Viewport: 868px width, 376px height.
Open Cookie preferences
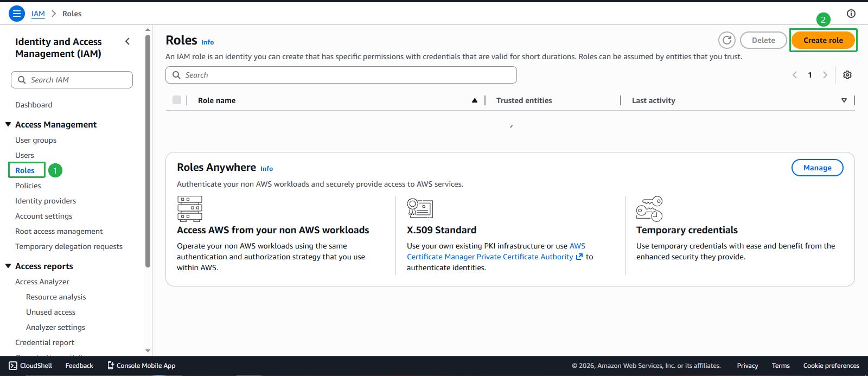(x=831, y=366)
